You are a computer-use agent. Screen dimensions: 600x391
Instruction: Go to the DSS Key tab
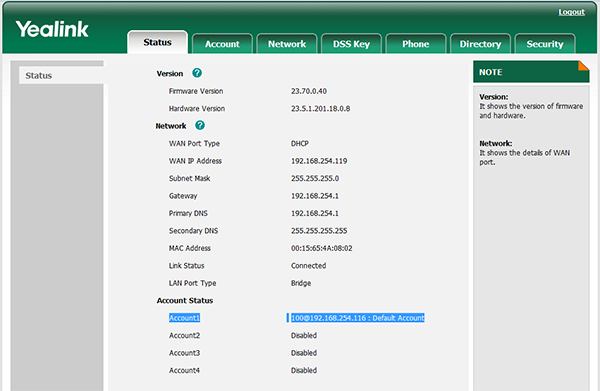(x=351, y=44)
